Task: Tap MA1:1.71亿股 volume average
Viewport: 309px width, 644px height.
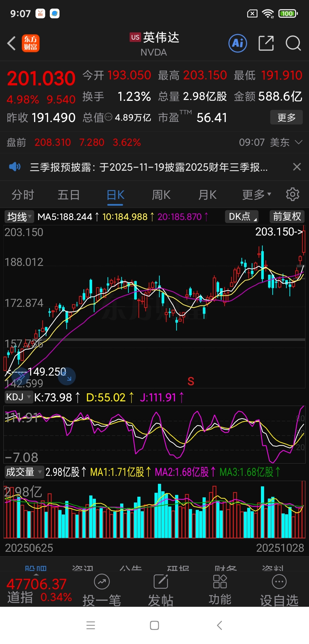Action: coord(121,472)
